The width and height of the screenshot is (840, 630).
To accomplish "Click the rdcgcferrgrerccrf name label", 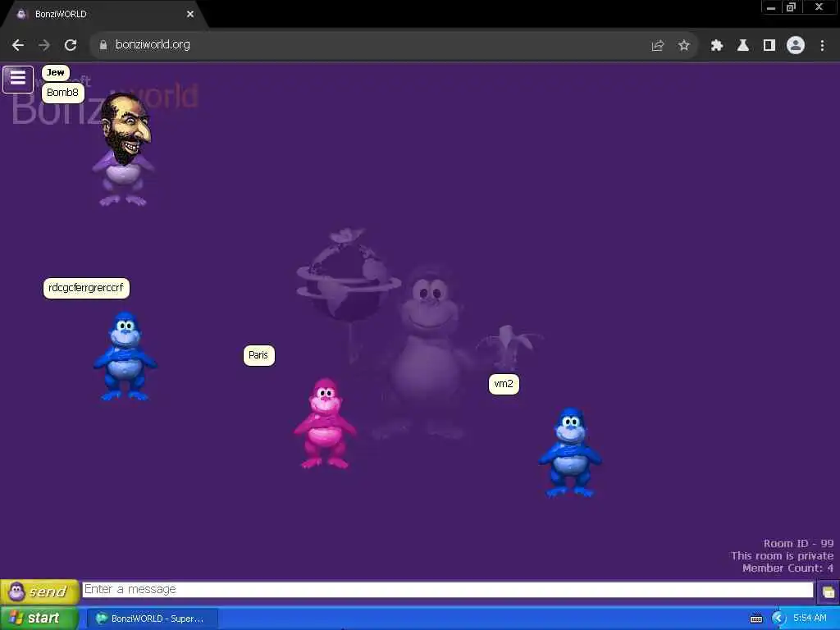I will pyautogui.click(x=86, y=288).
